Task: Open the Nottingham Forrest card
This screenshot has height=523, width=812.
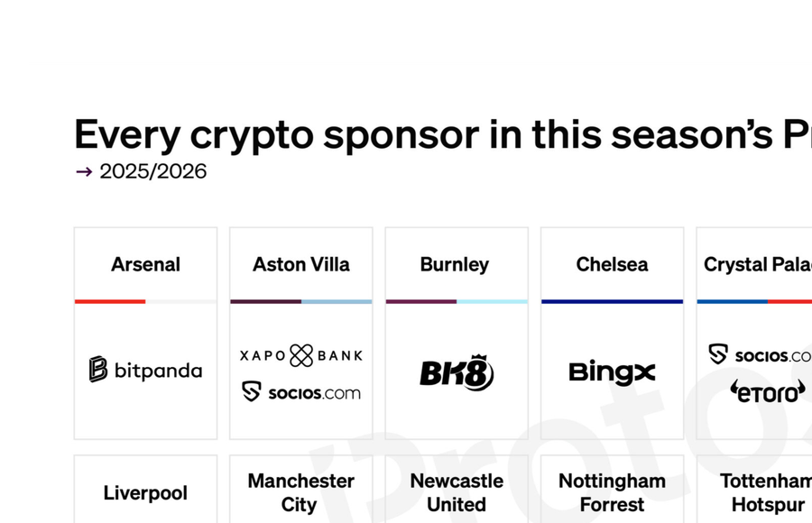Action: point(612,492)
